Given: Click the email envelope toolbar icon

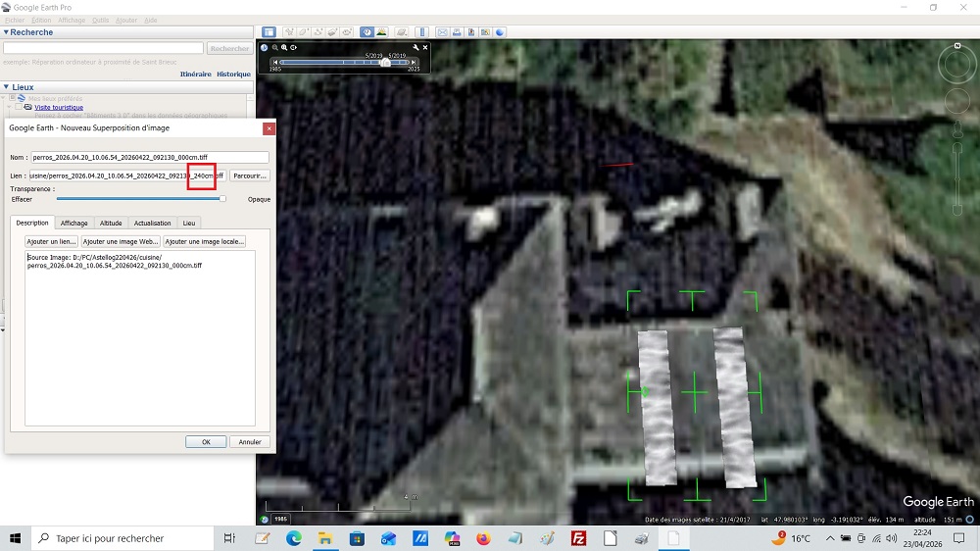Looking at the screenshot, I should tap(442, 32).
